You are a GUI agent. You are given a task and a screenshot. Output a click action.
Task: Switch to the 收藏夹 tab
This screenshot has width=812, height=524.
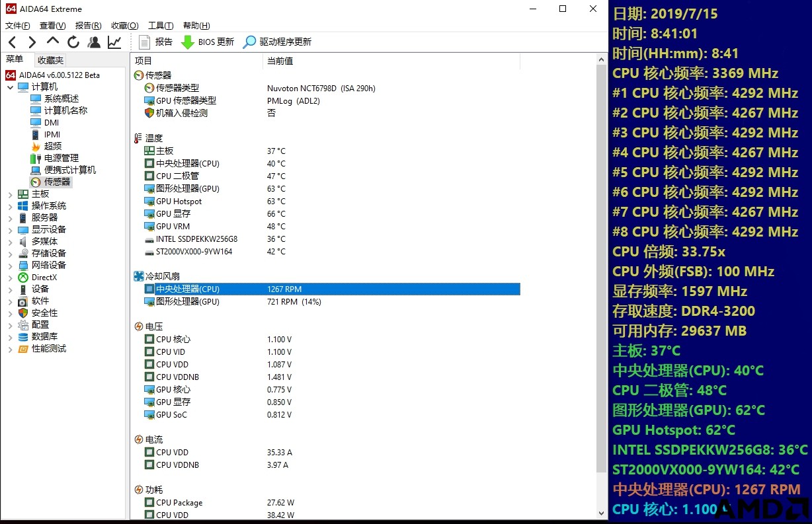[x=50, y=60]
